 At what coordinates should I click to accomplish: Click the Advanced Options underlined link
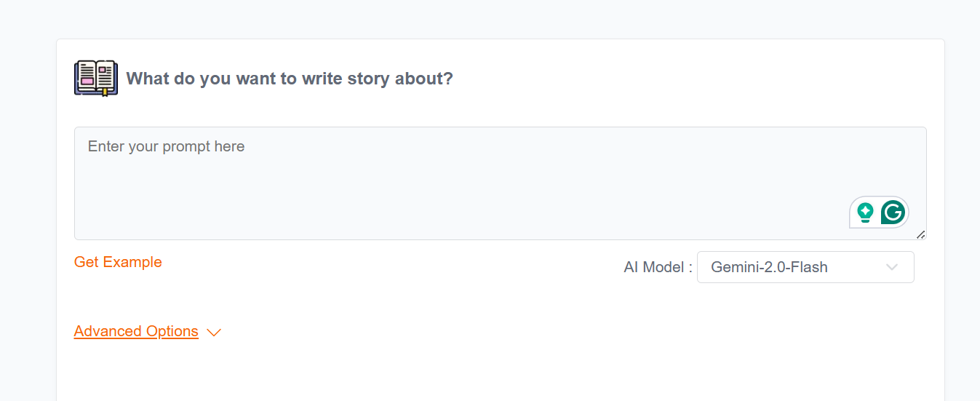[x=136, y=331]
